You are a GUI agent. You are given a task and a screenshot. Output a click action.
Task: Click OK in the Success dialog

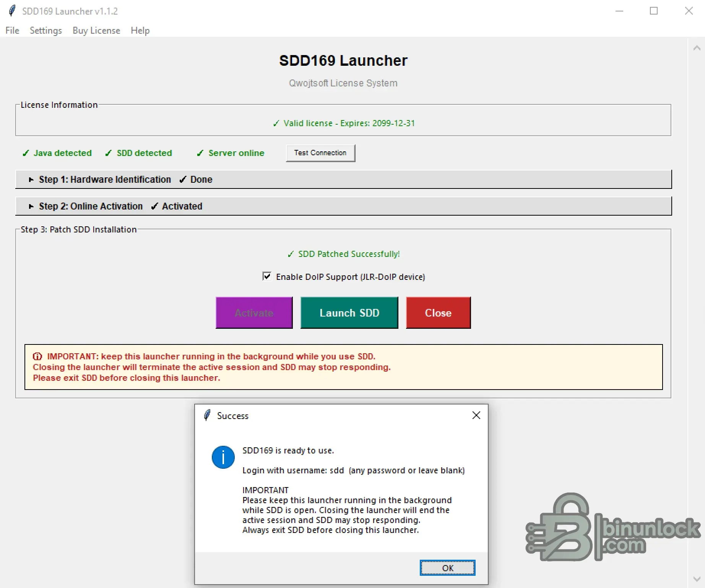[448, 568]
